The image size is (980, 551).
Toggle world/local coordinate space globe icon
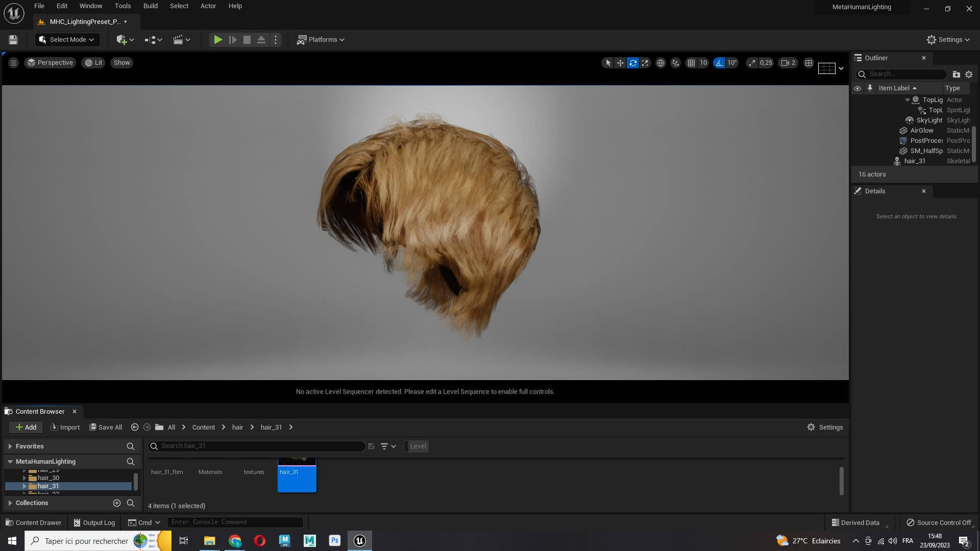660,63
